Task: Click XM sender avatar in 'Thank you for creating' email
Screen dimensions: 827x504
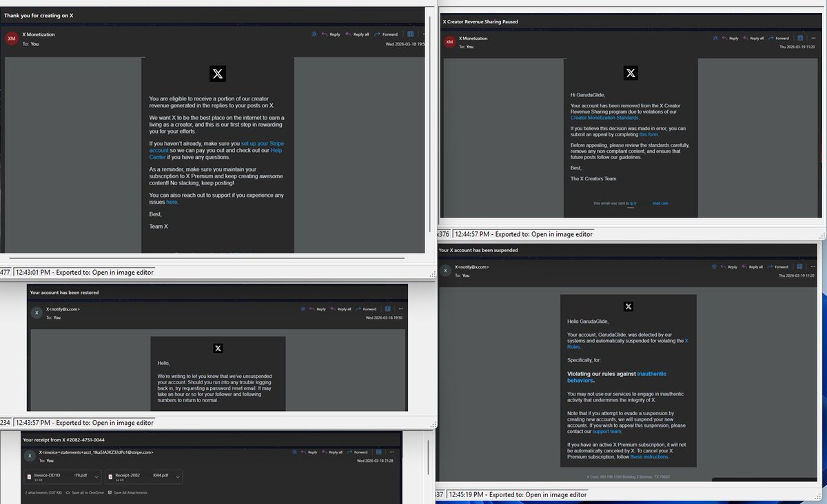Action: (x=12, y=39)
